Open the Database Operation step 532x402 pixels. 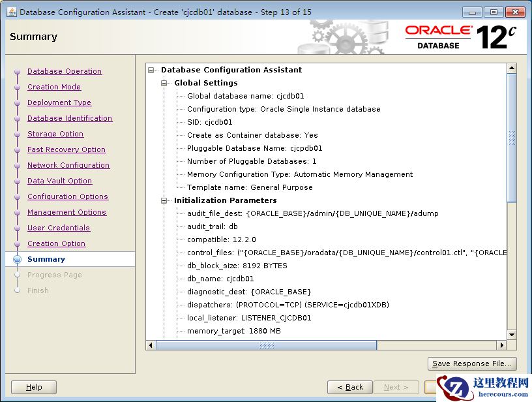click(65, 71)
